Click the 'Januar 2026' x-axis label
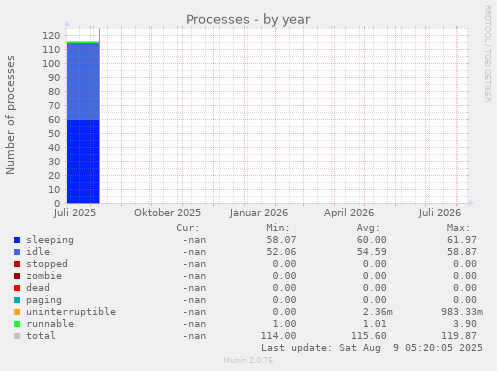Screen dimensions: 497x371 (259, 213)
